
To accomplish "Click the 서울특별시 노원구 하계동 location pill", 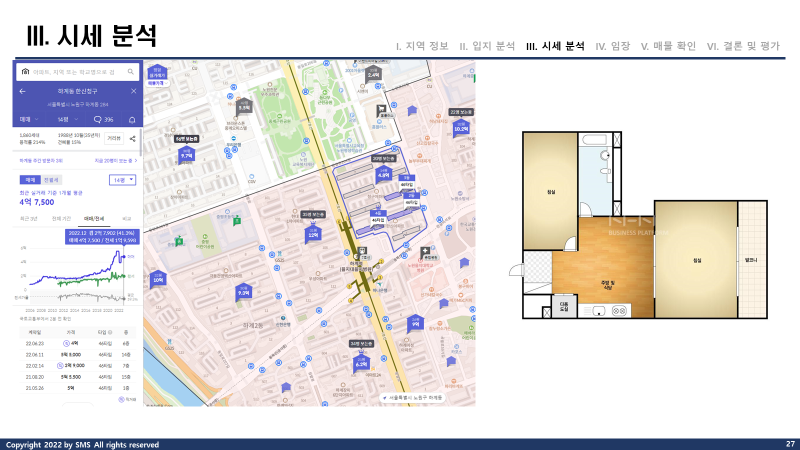I will tap(413, 397).
